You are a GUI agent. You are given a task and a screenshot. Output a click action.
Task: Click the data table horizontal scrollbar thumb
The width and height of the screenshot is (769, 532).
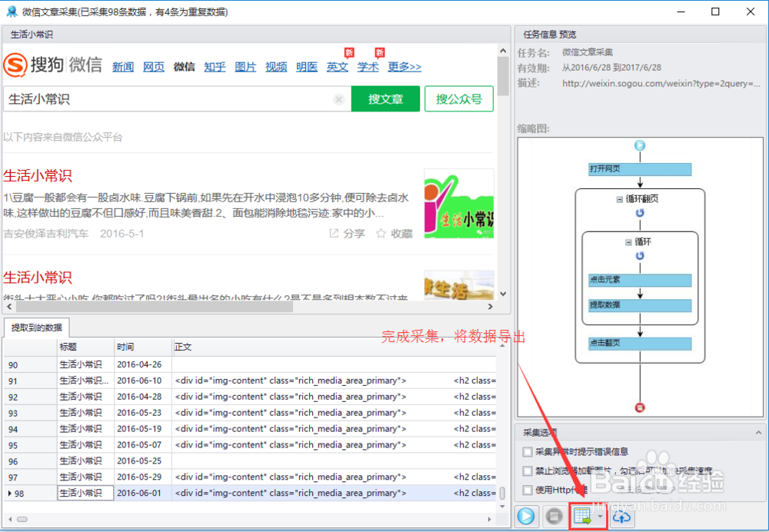pos(22,519)
